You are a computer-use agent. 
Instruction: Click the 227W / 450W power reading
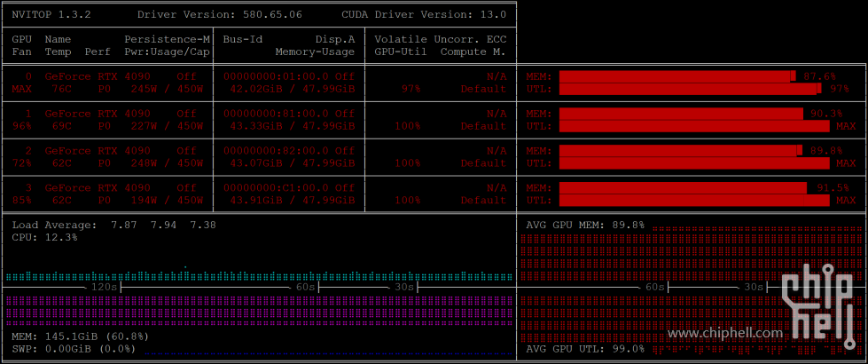(168, 126)
